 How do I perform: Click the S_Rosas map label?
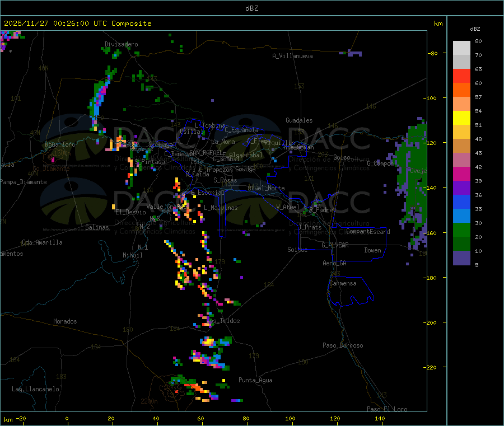tap(225, 180)
